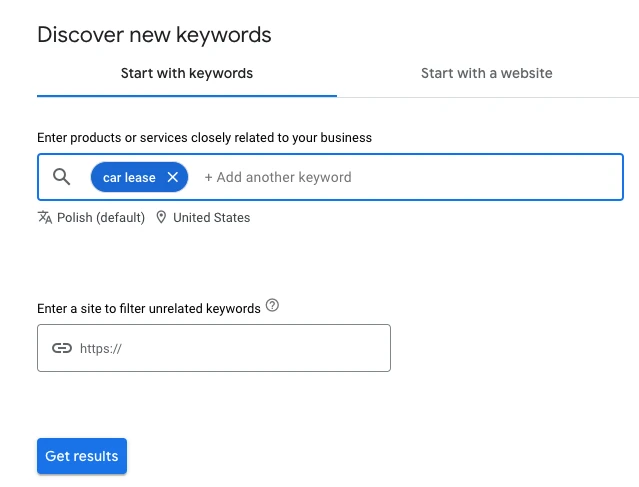This screenshot has width=639, height=487.
Task: Click the Enter products or services label
Action: 204,137
